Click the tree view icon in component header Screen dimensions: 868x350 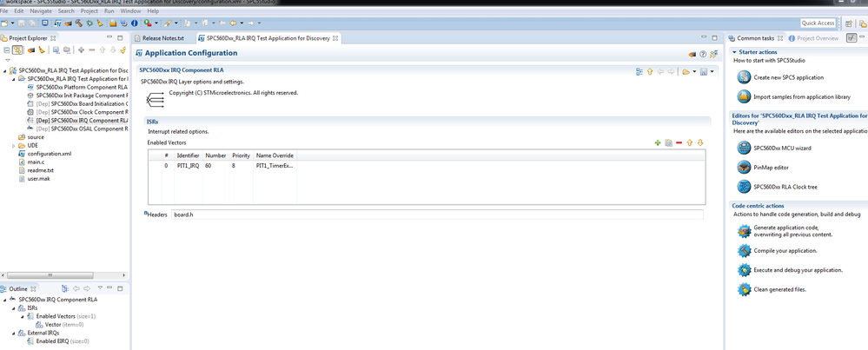(639, 71)
